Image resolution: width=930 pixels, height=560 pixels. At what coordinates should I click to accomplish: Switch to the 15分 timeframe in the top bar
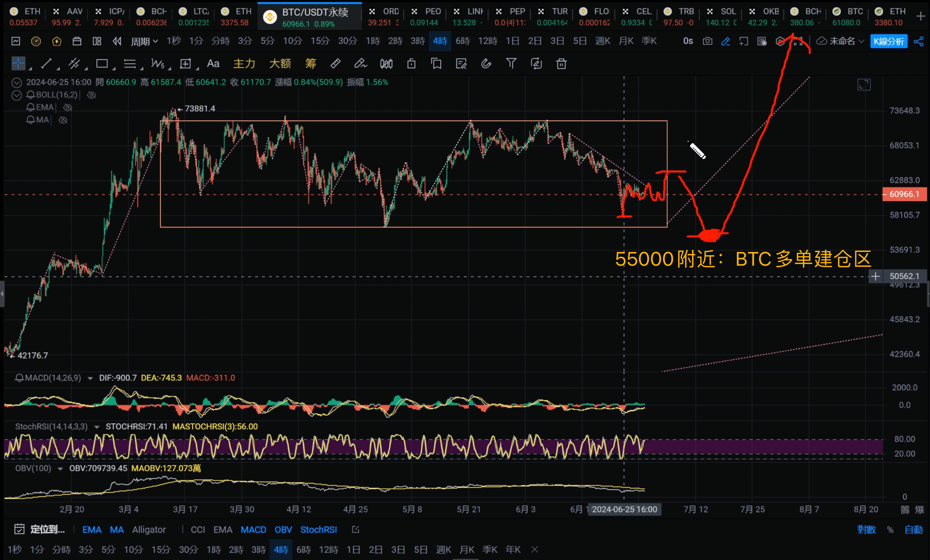tap(320, 41)
